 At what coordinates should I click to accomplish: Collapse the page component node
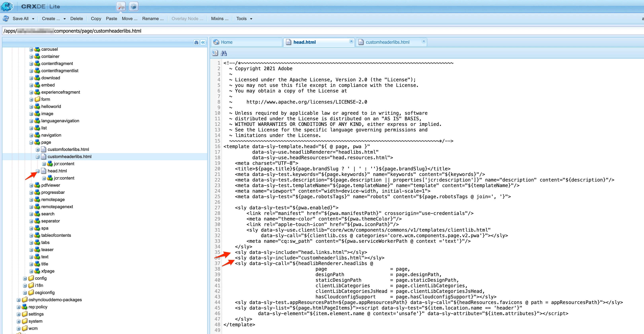[31, 142]
